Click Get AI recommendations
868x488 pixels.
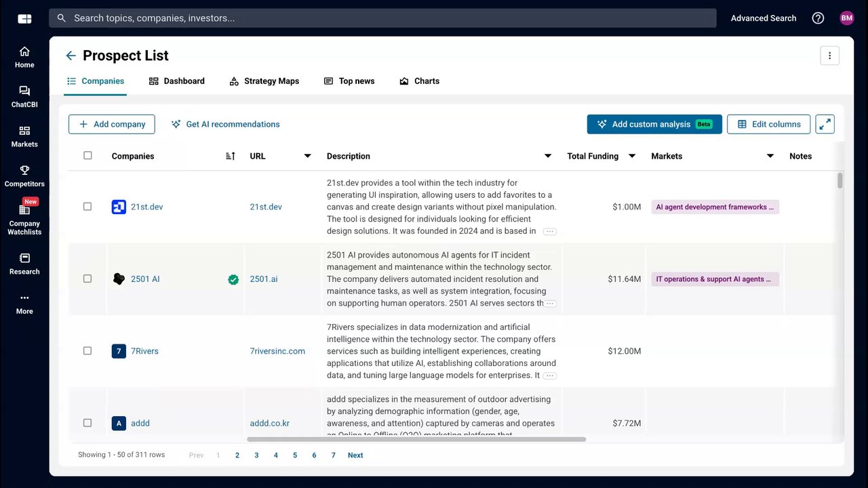tap(226, 124)
